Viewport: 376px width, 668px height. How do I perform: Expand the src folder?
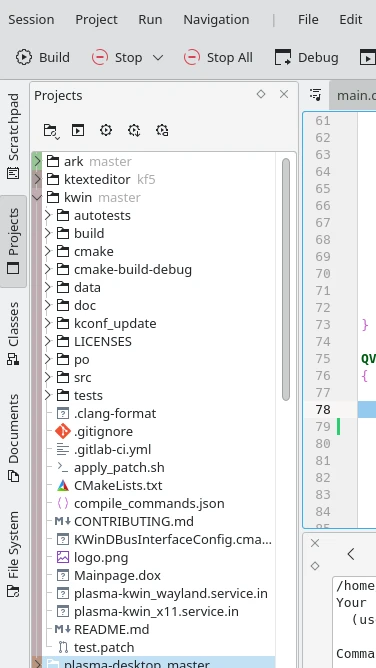[48, 377]
